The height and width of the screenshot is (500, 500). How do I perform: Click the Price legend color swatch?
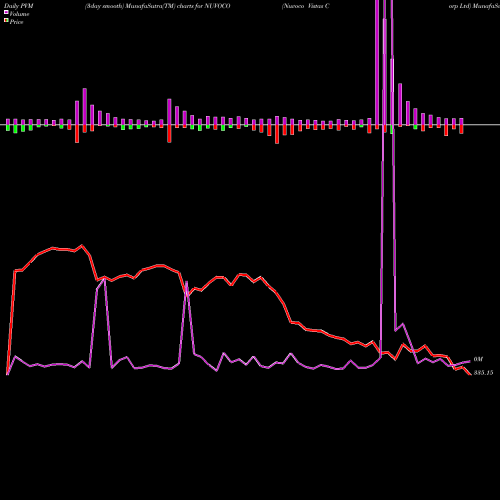coord(6,21)
